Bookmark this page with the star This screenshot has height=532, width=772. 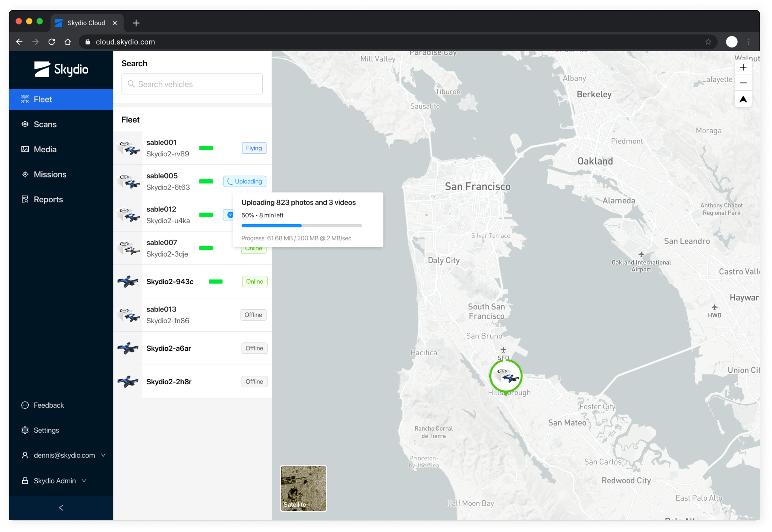tap(708, 42)
